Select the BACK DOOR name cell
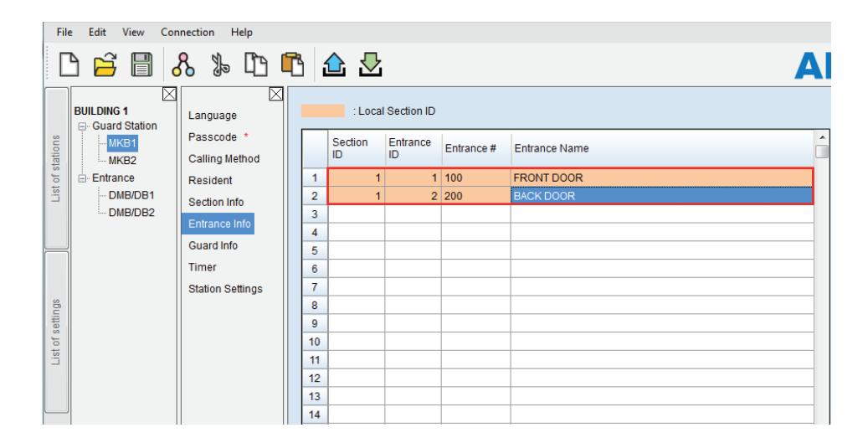This screenshot has height=448, width=868. [662, 195]
